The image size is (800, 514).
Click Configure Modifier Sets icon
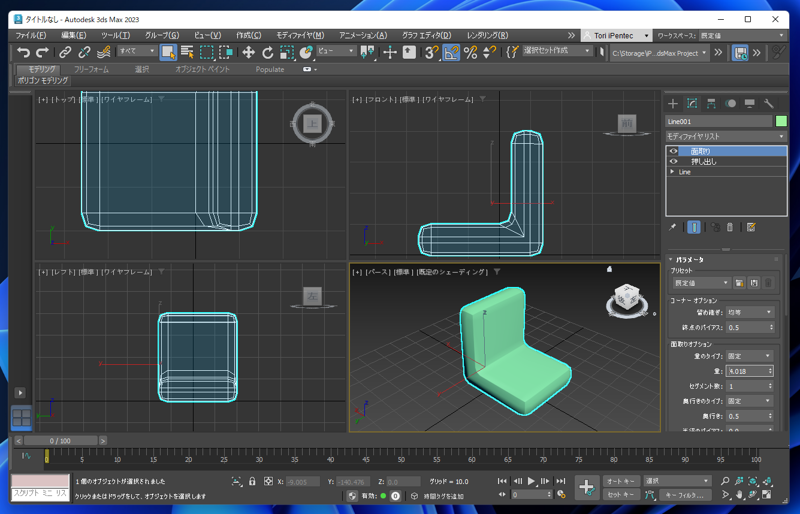click(x=751, y=227)
